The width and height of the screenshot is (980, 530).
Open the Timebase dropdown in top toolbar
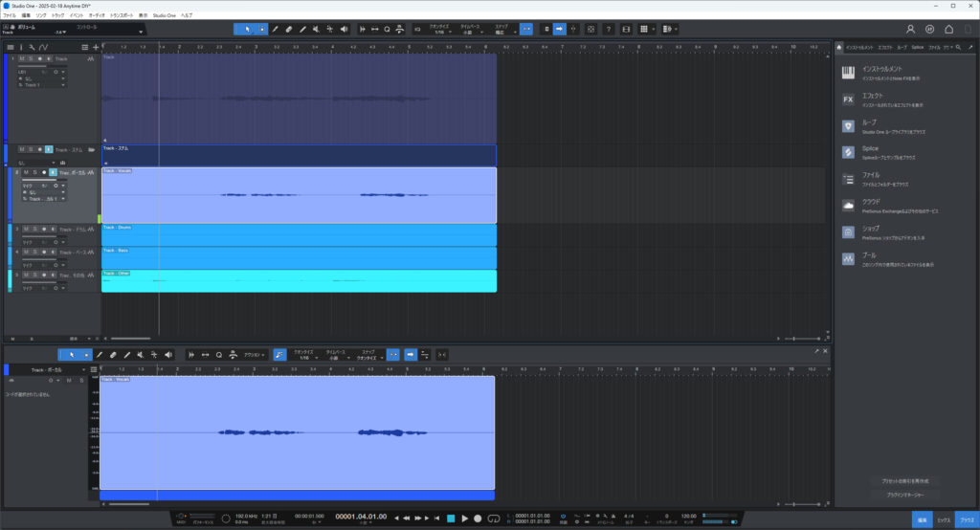pyautogui.click(x=471, y=33)
